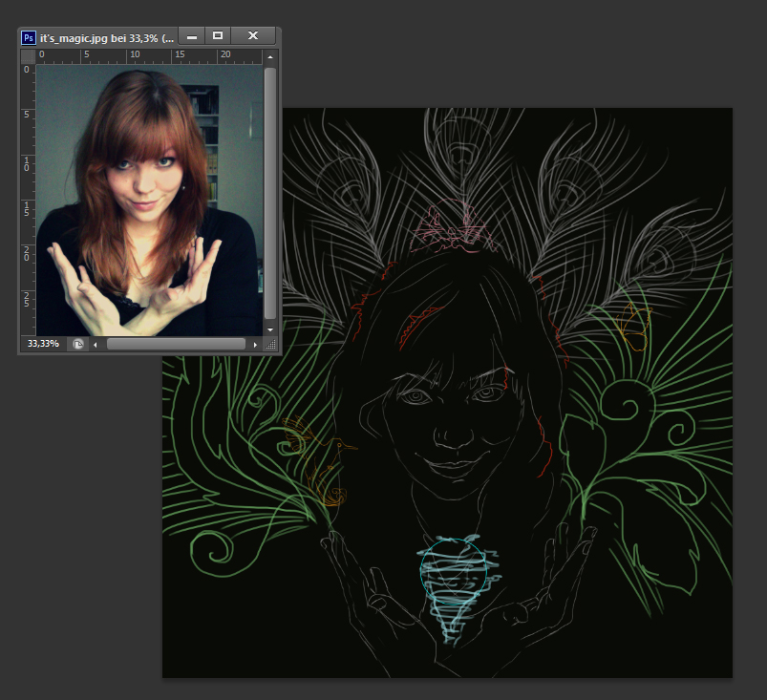The height and width of the screenshot is (700, 767).
Task: Click the scroll up arrow of the photo window
Action: 270,56
